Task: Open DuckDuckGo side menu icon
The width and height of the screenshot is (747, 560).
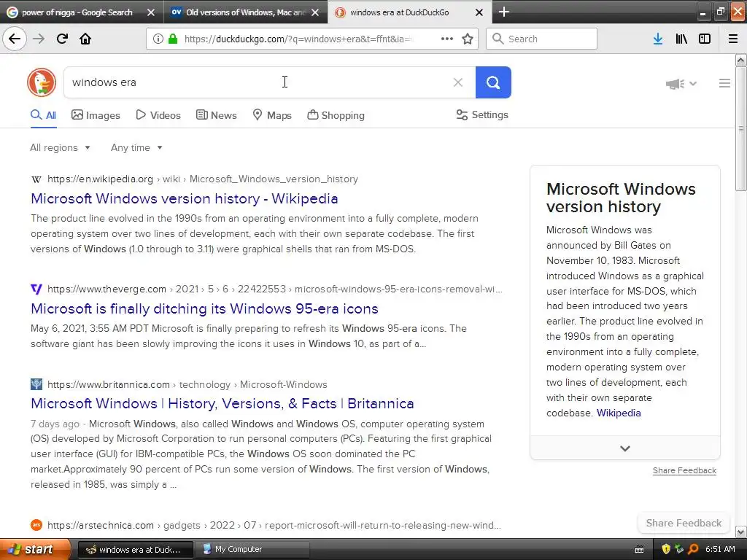Action: click(x=724, y=83)
